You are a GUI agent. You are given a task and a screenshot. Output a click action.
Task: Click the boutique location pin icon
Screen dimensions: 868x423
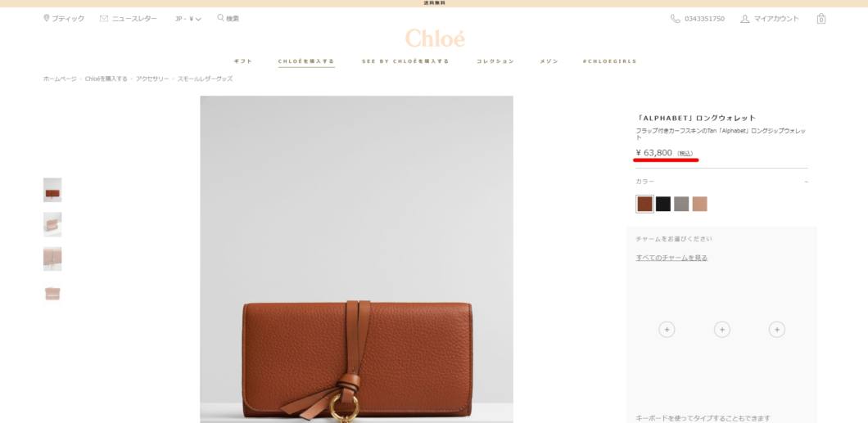(47, 18)
